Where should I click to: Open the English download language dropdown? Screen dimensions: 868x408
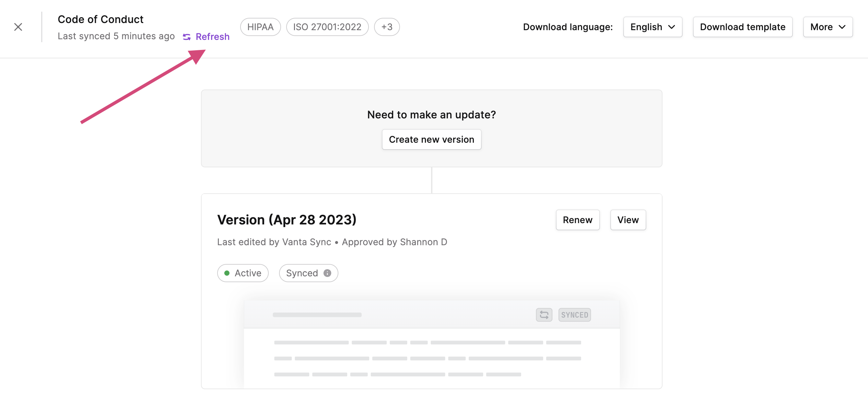[652, 27]
